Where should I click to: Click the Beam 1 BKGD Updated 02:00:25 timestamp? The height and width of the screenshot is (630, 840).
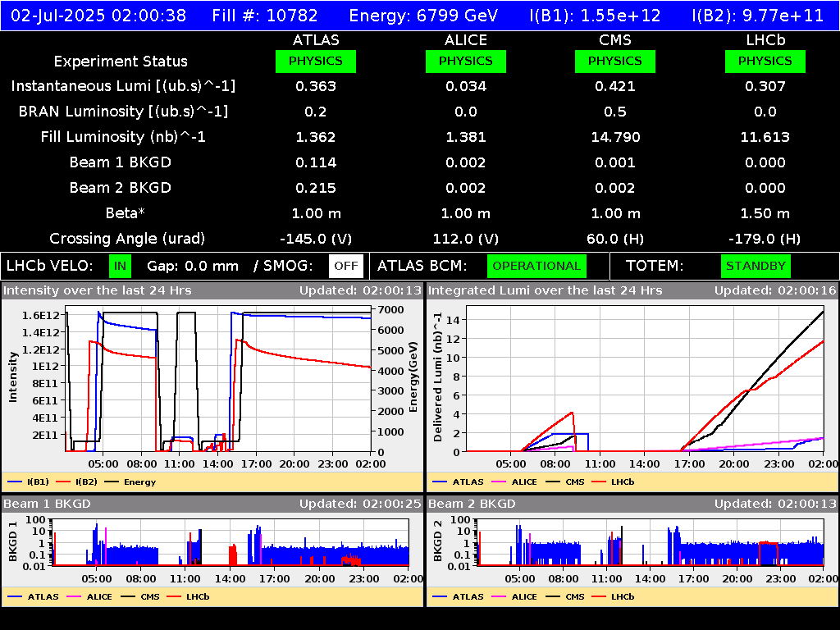click(361, 504)
